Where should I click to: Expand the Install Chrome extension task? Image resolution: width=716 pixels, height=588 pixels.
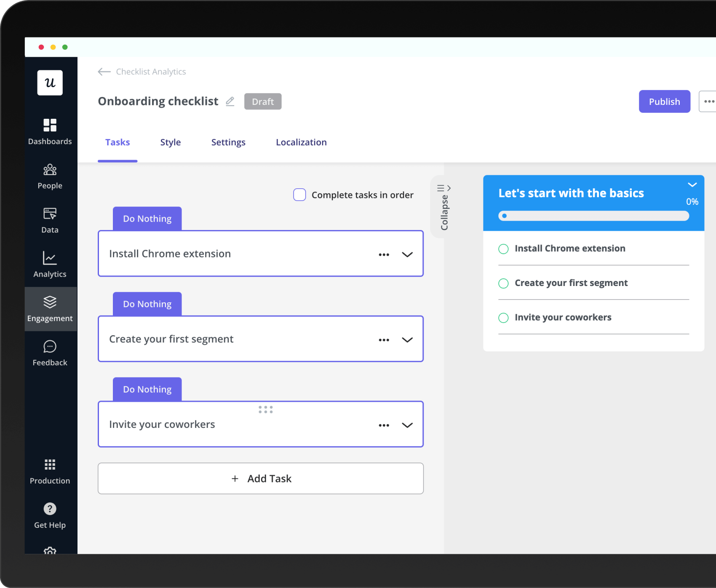click(407, 254)
